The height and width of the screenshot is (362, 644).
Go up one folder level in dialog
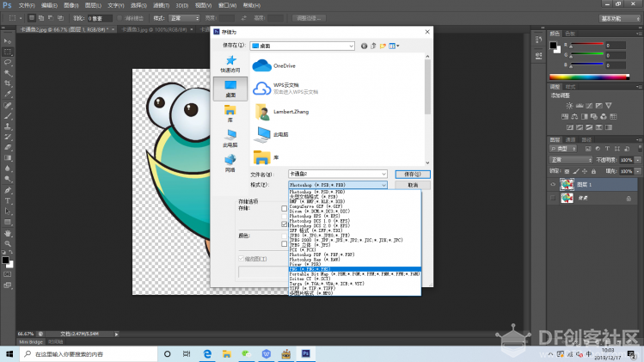pyautogui.click(x=373, y=46)
